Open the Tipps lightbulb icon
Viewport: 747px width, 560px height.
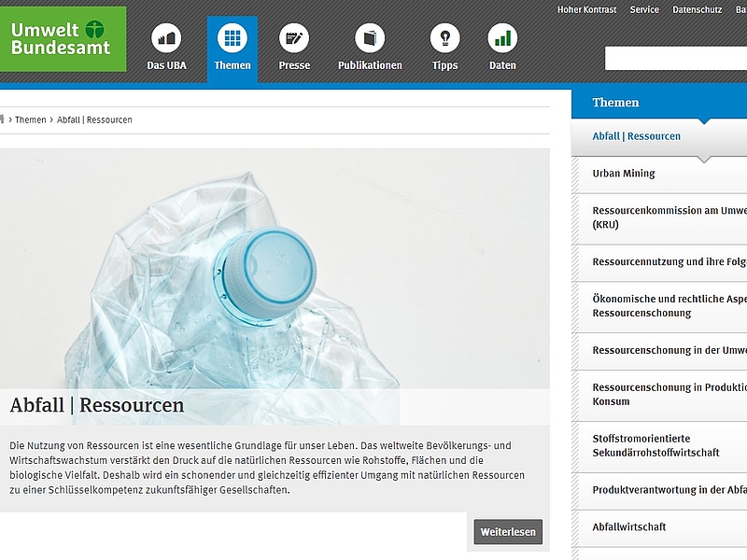pos(445,38)
